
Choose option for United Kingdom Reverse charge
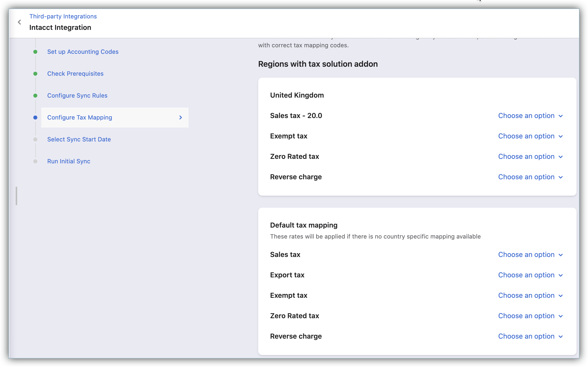pyautogui.click(x=531, y=177)
